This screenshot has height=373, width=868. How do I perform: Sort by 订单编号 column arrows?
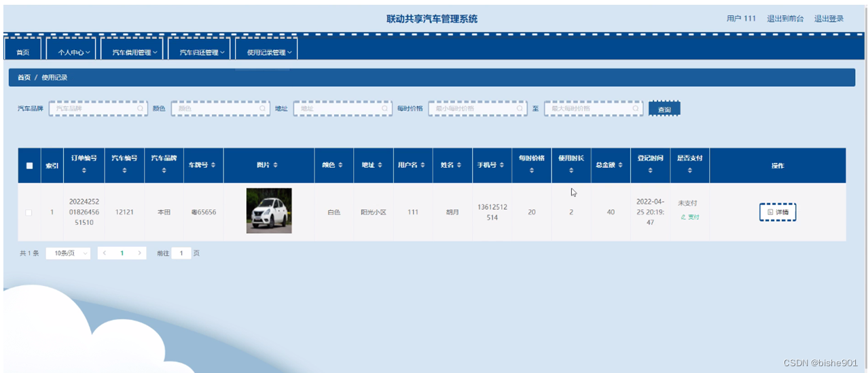coord(84,171)
